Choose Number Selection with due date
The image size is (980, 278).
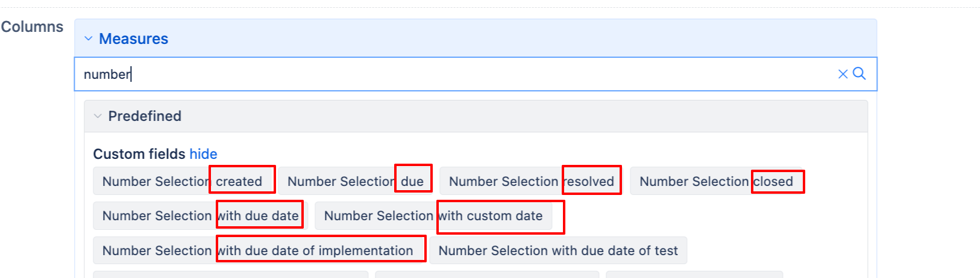[200, 215]
